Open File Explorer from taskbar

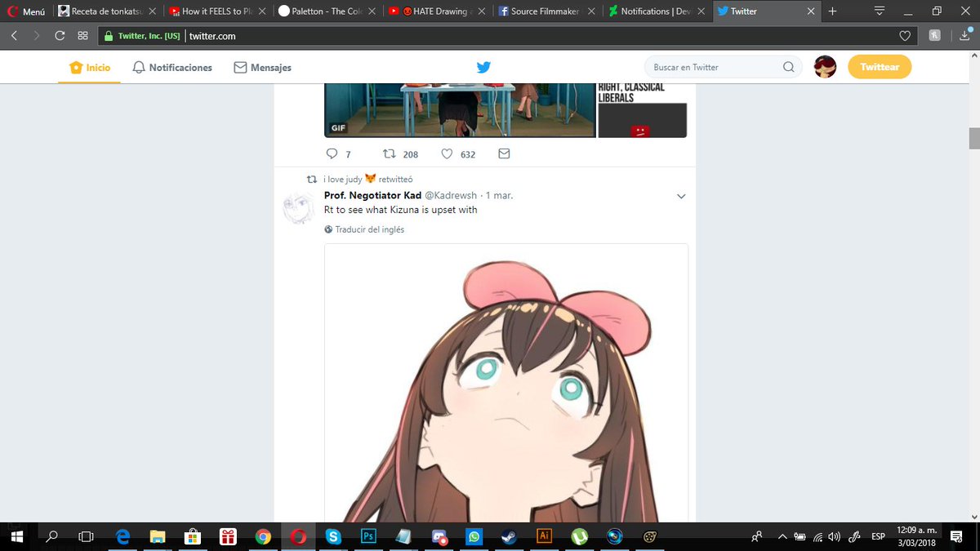[x=158, y=536]
